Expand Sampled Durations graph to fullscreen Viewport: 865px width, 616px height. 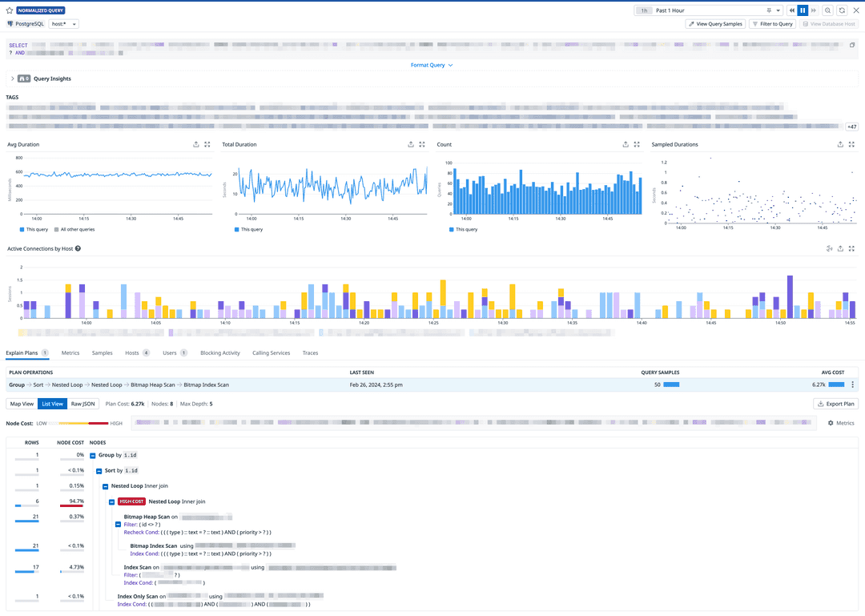click(851, 144)
